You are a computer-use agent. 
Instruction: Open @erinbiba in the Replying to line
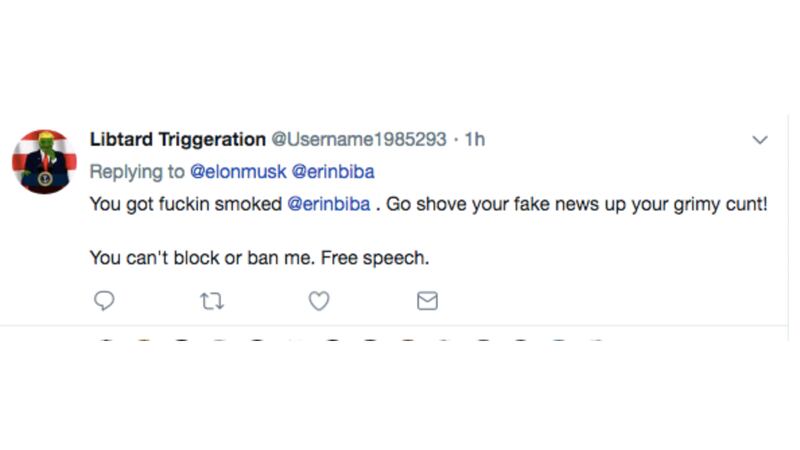click(x=333, y=171)
